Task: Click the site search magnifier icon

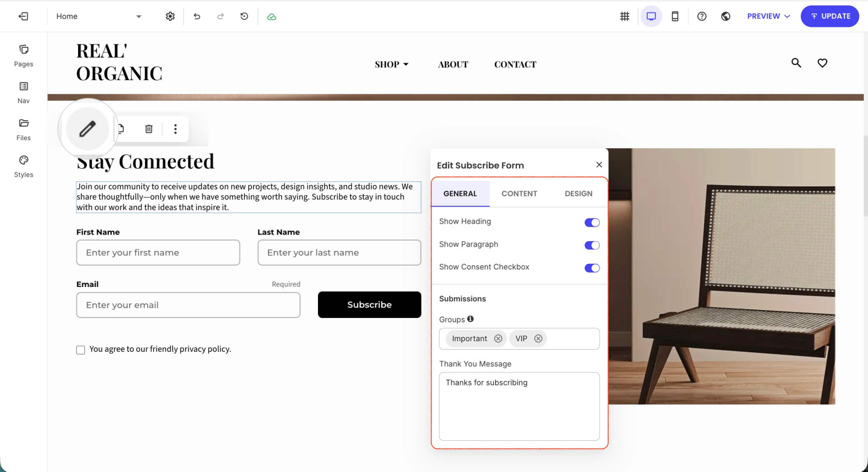Action: 796,63
